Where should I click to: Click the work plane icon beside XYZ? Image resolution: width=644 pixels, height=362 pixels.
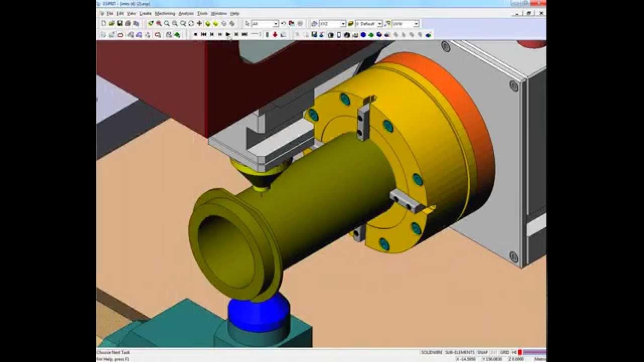point(314,24)
